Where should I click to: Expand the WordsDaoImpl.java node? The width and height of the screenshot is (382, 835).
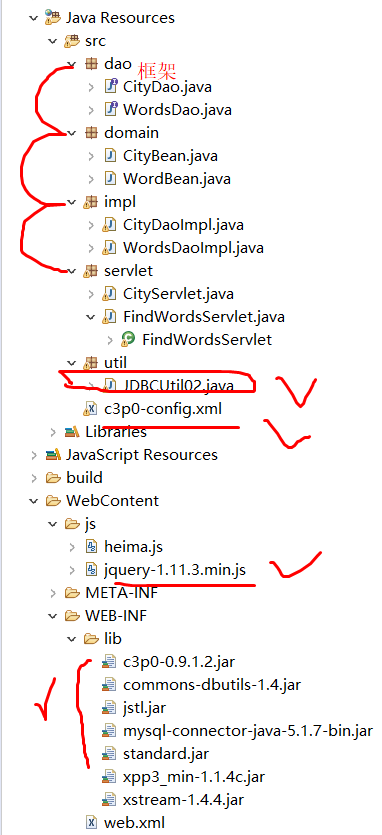tap(92, 248)
